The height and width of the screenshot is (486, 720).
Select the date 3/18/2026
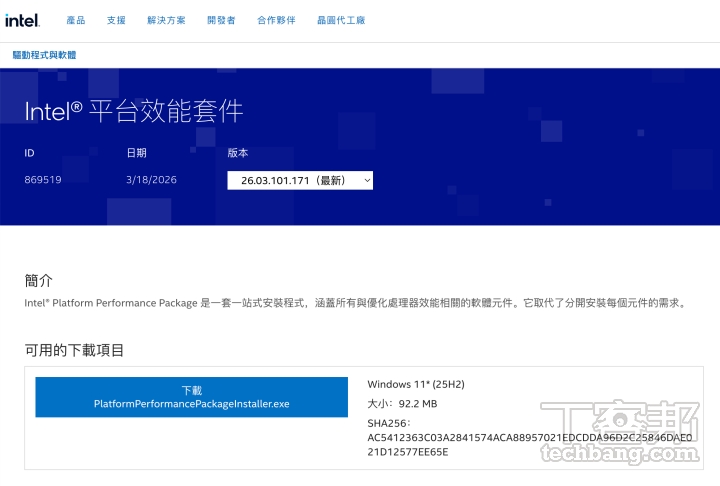152,180
